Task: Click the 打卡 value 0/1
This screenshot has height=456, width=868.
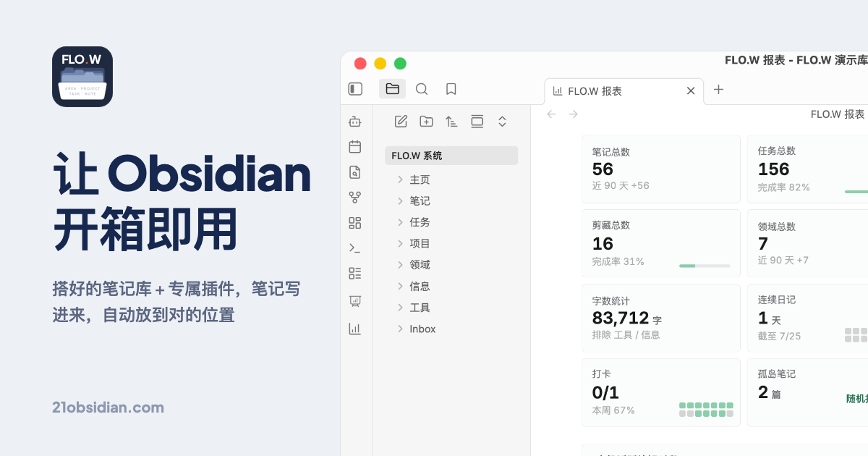Action: tap(606, 393)
